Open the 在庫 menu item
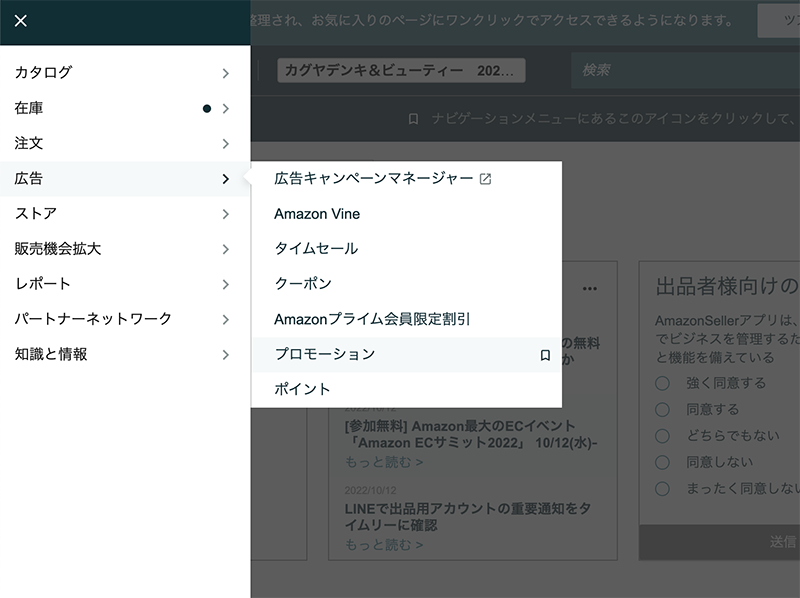Image resolution: width=800 pixels, height=598 pixels. click(x=125, y=108)
